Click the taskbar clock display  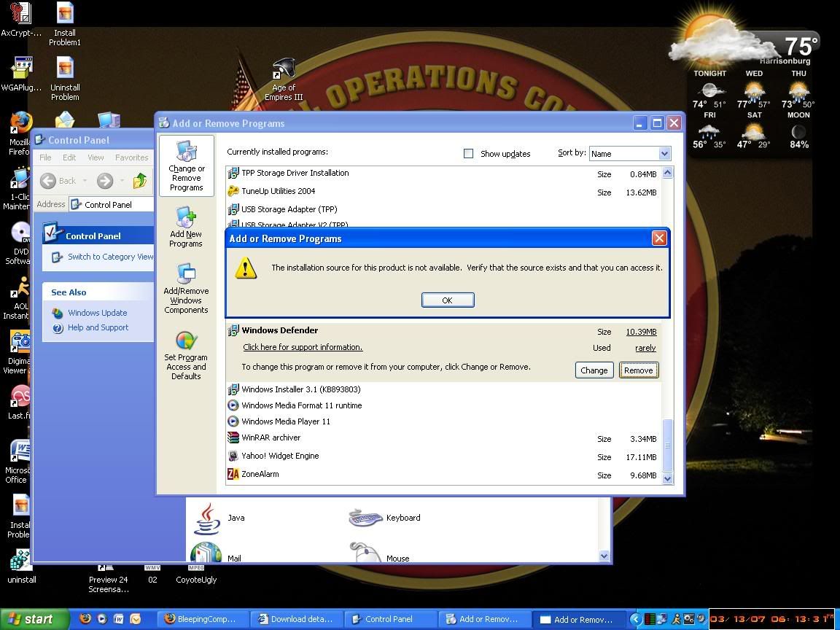click(772, 619)
